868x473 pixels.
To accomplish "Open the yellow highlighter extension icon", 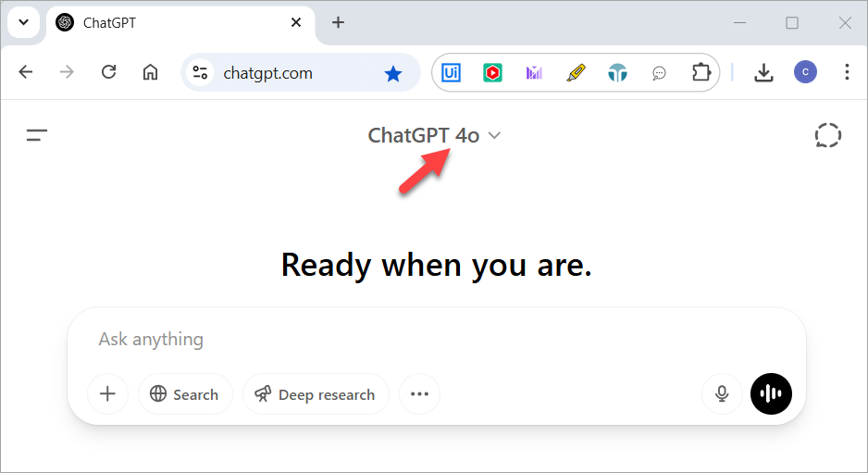I will pyautogui.click(x=576, y=72).
